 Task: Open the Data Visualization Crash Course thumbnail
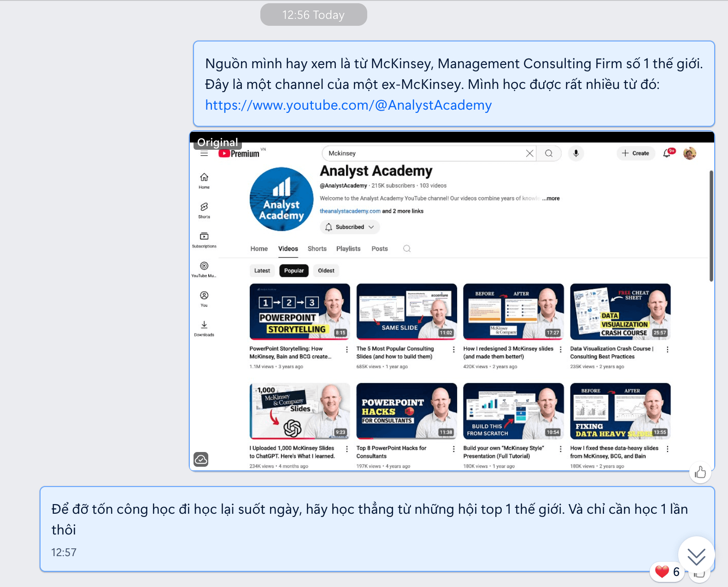point(620,311)
